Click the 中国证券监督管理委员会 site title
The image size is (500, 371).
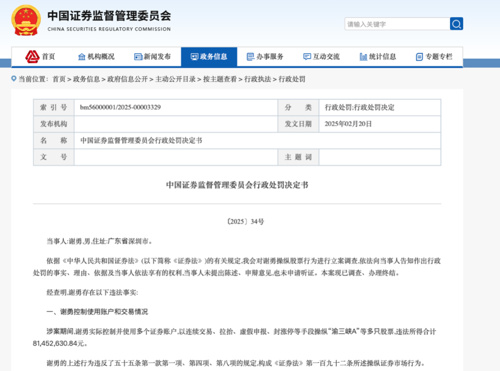tap(109, 16)
